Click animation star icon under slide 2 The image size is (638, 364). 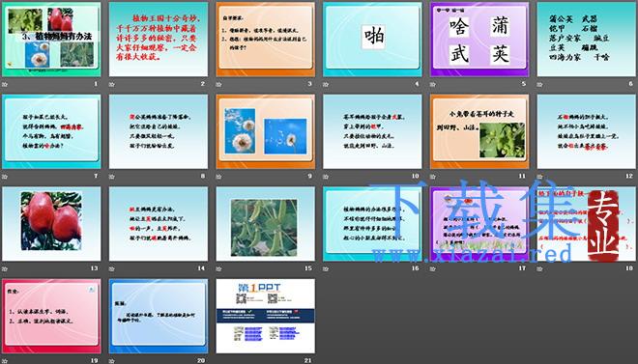[112, 85]
